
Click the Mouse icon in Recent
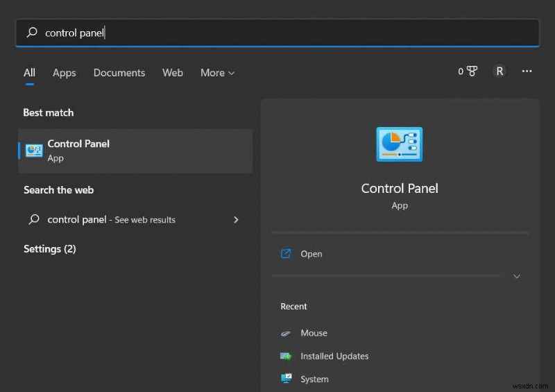(x=286, y=333)
